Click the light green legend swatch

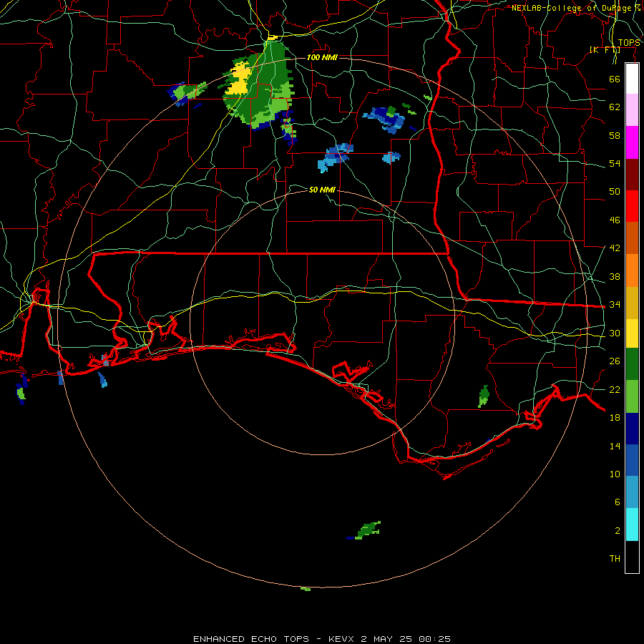(x=632, y=396)
